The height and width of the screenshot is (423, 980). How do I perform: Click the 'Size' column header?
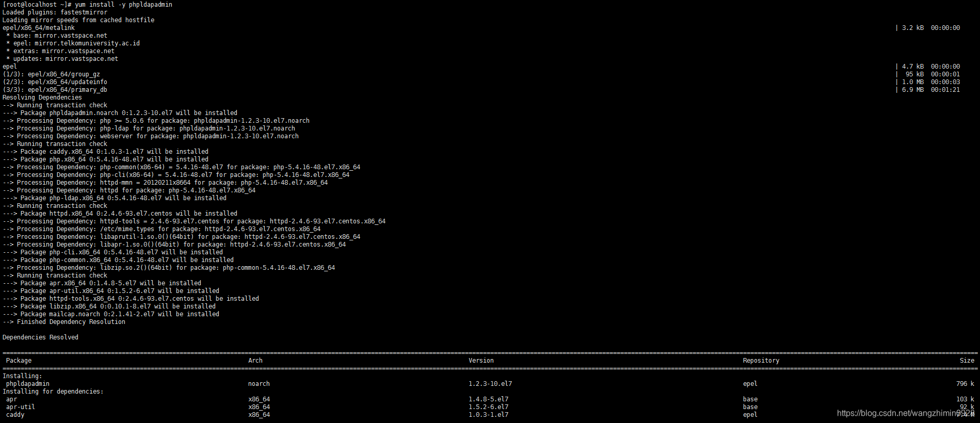[967, 361]
